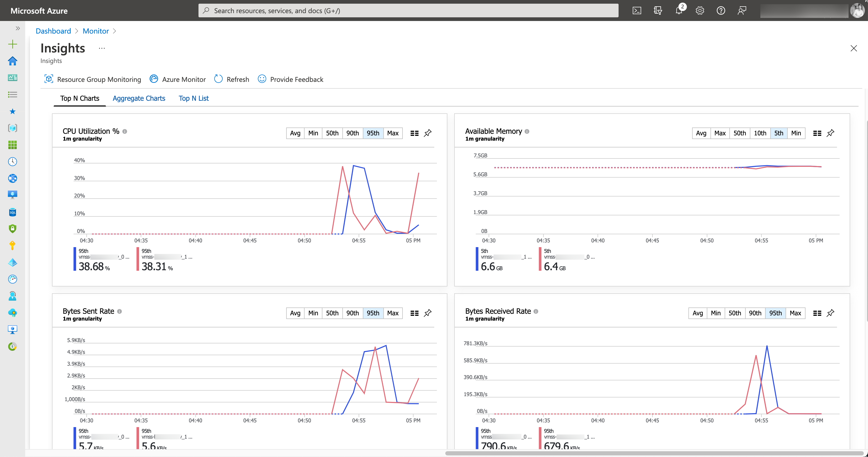Click Create a resource plus icon

(12, 44)
